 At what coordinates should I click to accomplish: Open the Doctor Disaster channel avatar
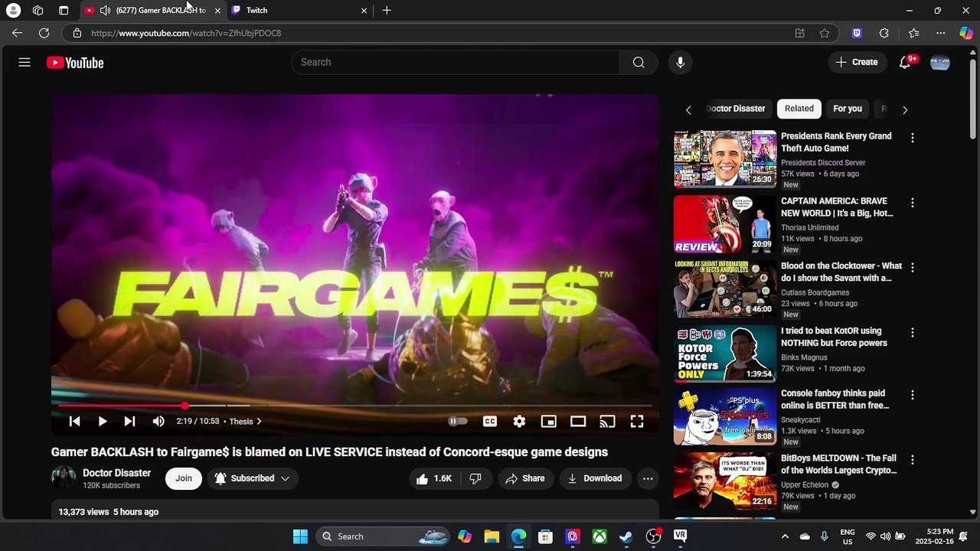[64, 478]
